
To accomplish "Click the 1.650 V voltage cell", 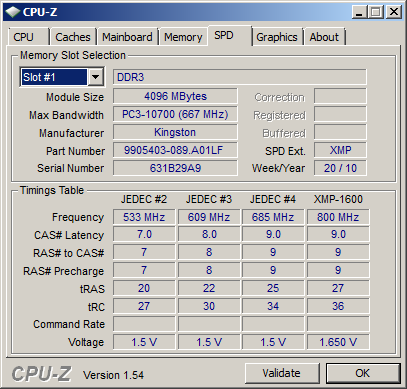I will [338, 342].
